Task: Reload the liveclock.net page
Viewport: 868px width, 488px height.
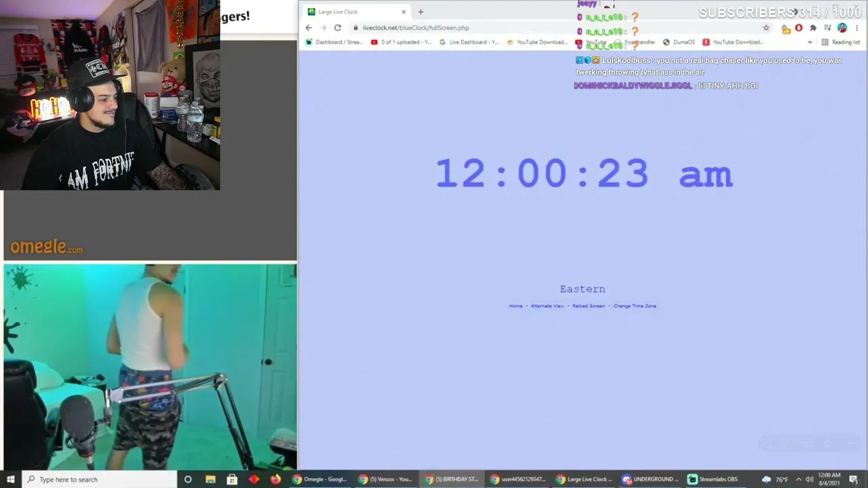Action: tap(338, 28)
